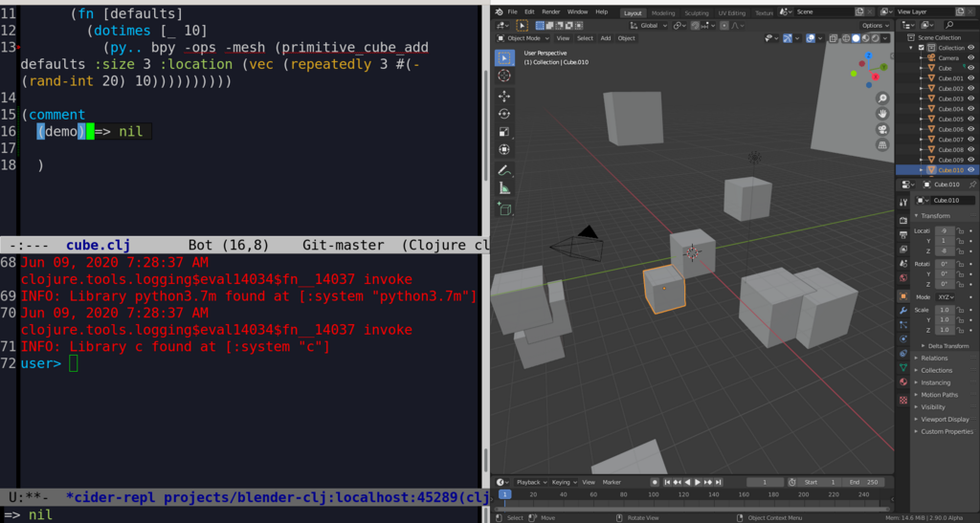
Task: Open the Material properties tab
Action: 903,381
